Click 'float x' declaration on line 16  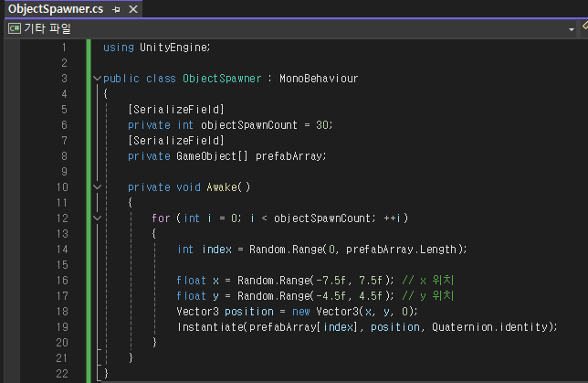(197, 281)
